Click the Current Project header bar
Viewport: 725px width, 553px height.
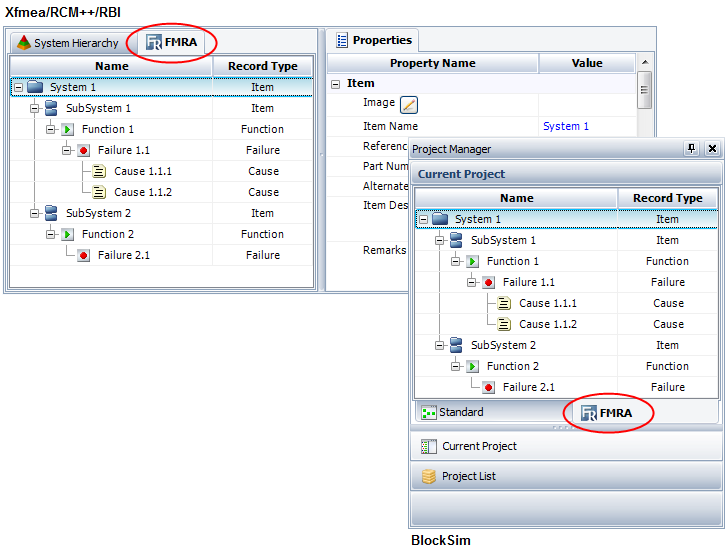coord(565,174)
